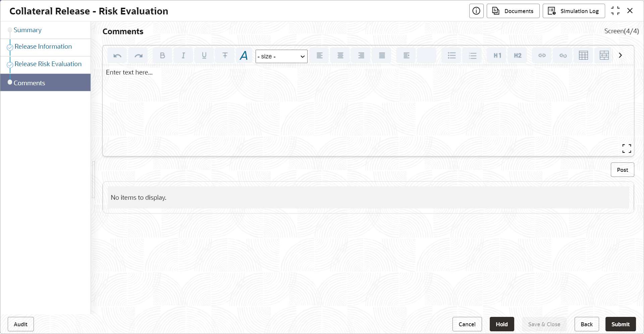The width and height of the screenshot is (644, 334).
Task: Click the sidebar splitter handle
Action: [94, 180]
